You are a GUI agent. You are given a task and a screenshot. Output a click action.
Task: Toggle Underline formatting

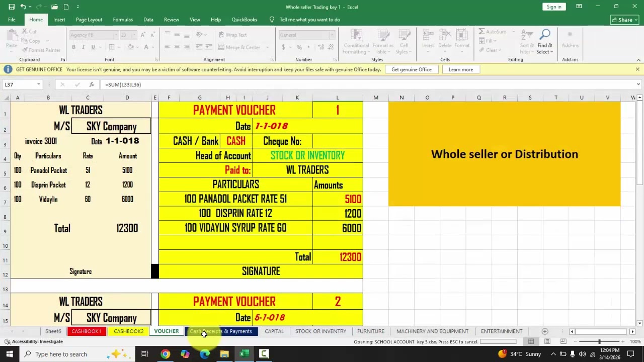tap(93, 47)
